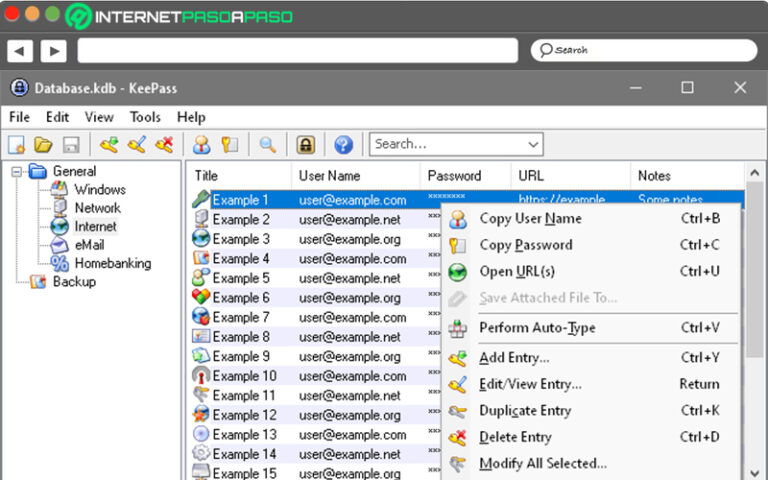The height and width of the screenshot is (480, 768).
Task: Click the Add Entry toolbar icon
Action: click(x=109, y=144)
